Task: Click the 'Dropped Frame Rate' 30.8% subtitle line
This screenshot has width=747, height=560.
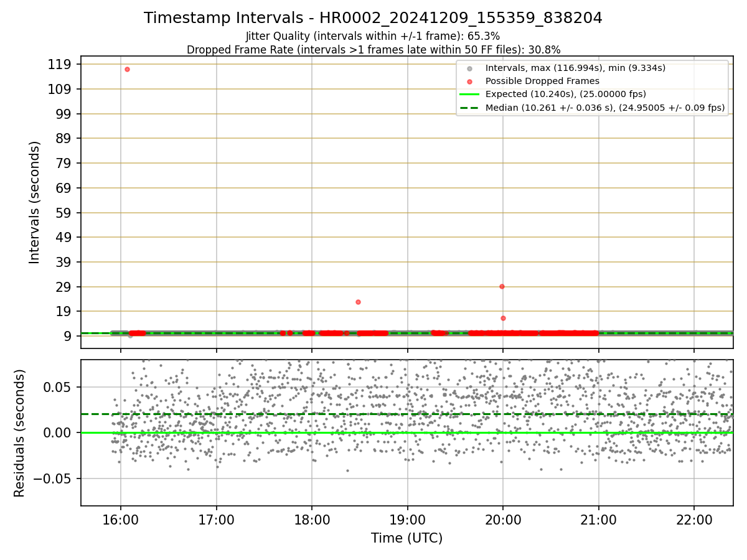Action: click(374, 50)
